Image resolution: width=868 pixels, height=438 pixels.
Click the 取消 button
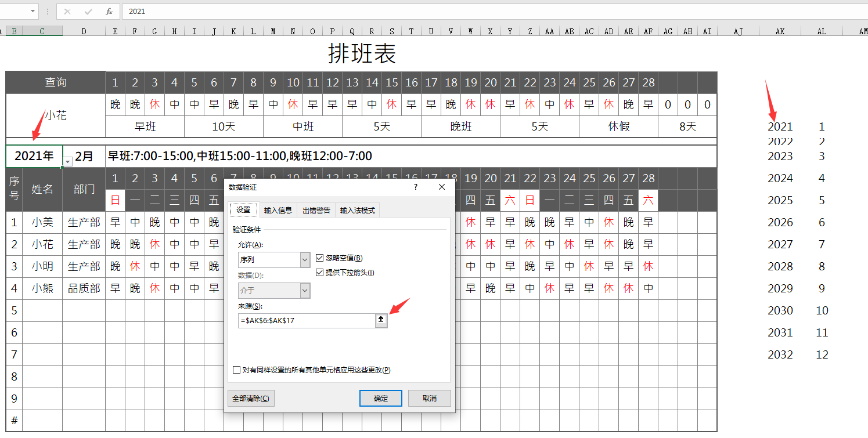pyautogui.click(x=429, y=398)
